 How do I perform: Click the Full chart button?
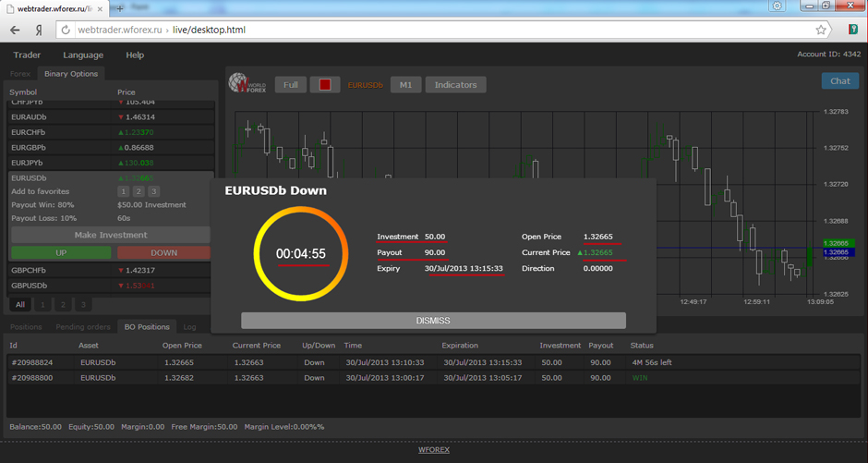point(291,85)
